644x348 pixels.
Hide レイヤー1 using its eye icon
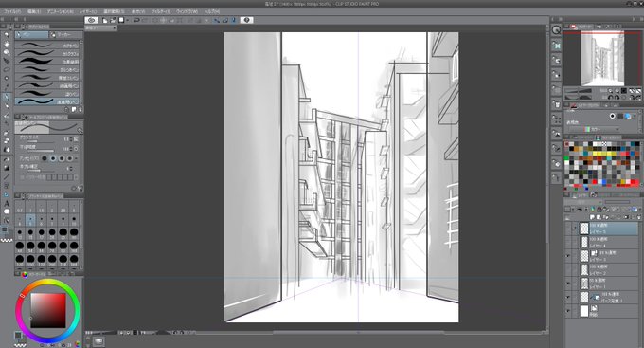point(568,284)
